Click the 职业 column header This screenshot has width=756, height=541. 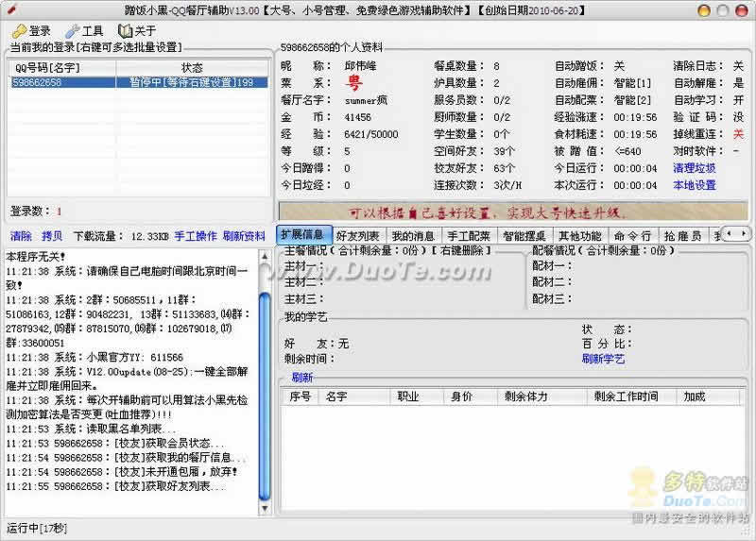pyautogui.click(x=417, y=397)
